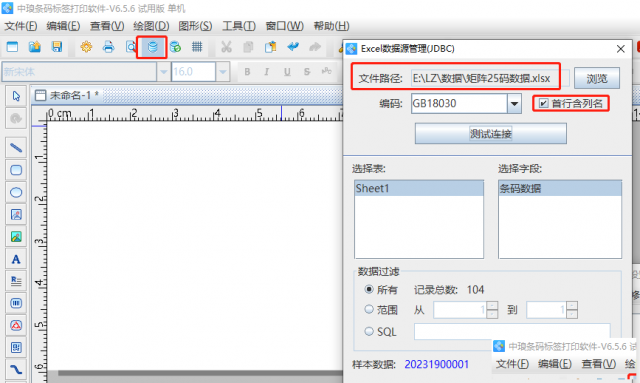640x383 pixels.
Task: Select the QR code tool
Action: 16,347
